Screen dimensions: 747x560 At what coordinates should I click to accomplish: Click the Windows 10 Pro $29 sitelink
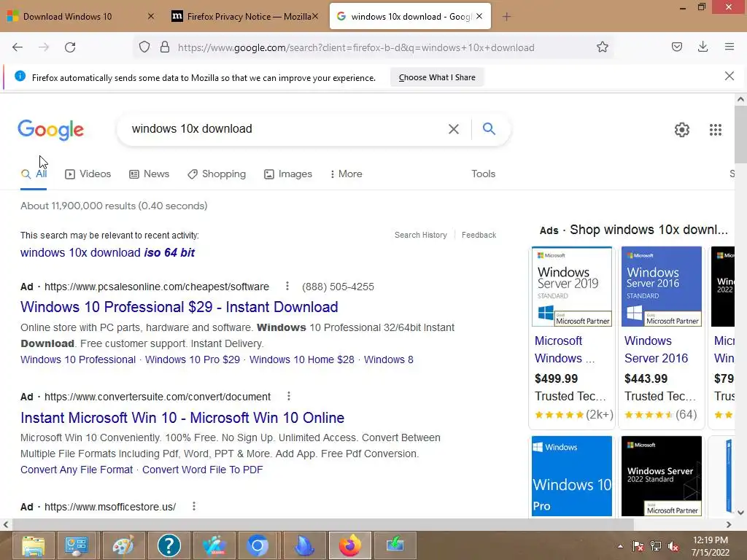point(193,359)
